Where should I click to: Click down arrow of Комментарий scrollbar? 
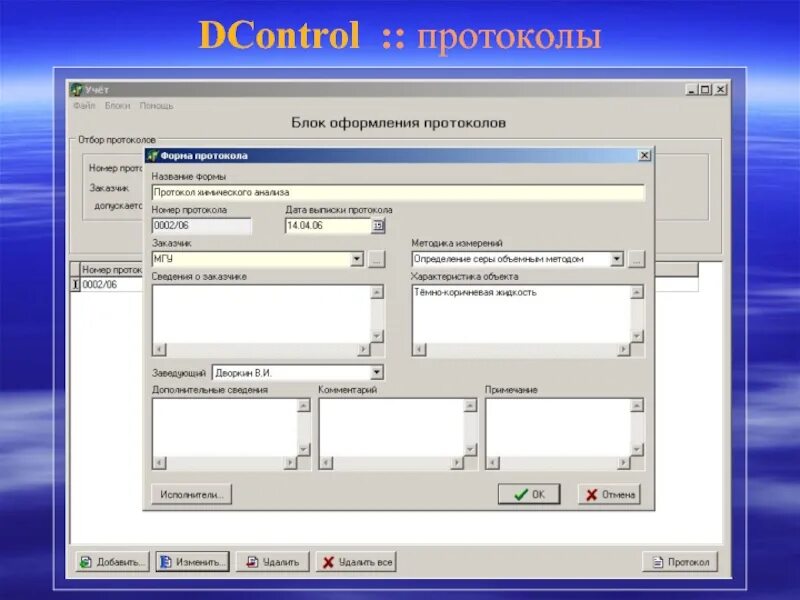pyautogui.click(x=470, y=449)
